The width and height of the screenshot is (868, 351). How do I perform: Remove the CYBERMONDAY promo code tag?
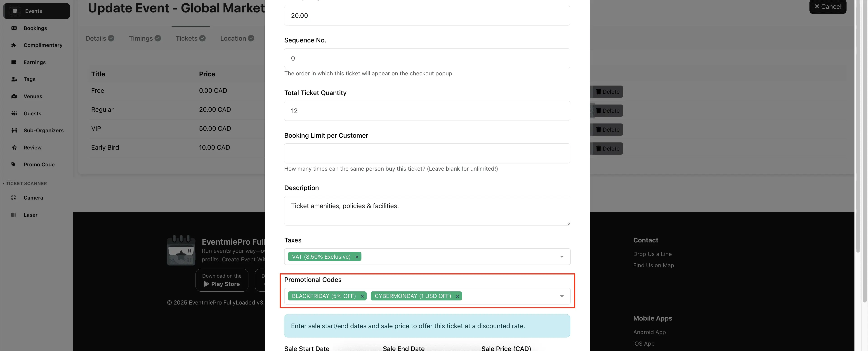pyautogui.click(x=457, y=296)
